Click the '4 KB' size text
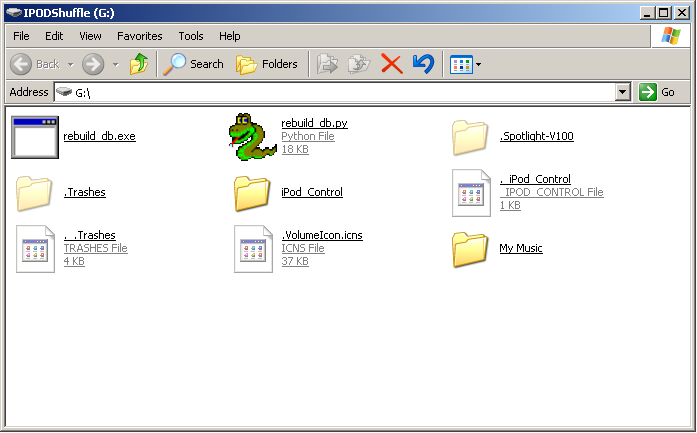 point(74,261)
